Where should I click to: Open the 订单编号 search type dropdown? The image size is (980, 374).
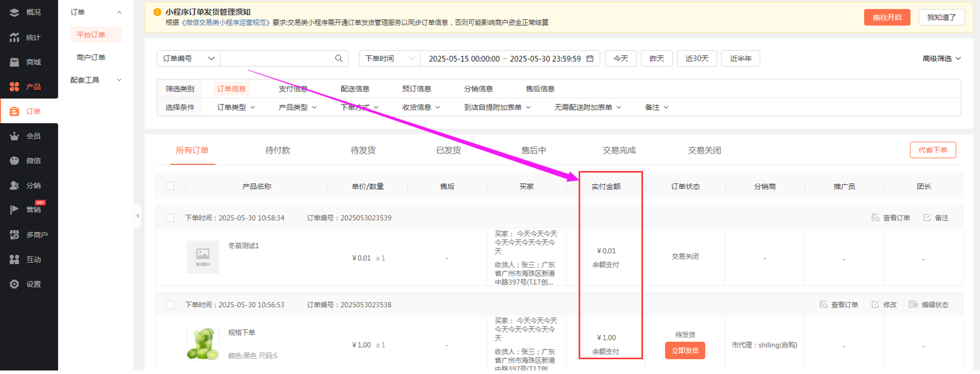pos(188,59)
